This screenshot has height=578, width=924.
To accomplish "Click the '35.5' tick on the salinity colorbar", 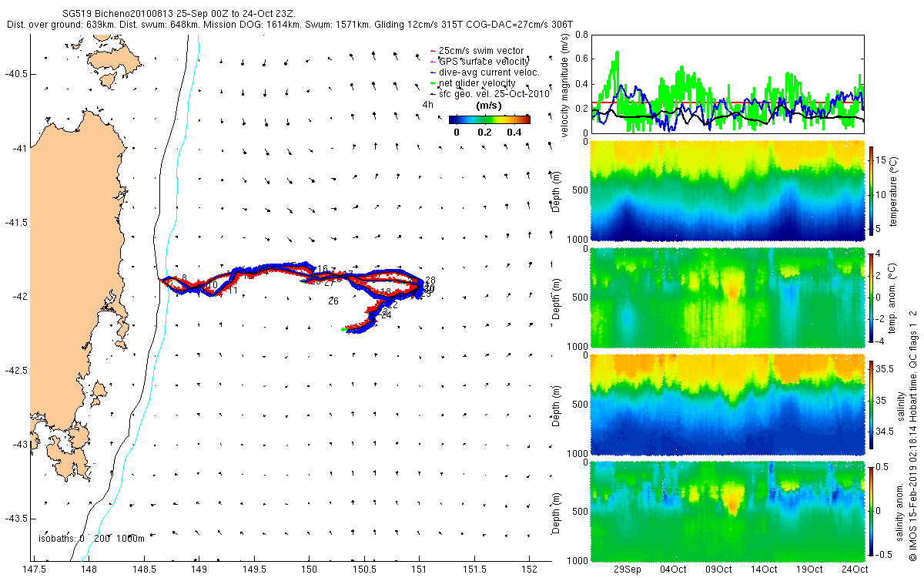I will tap(885, 370).
